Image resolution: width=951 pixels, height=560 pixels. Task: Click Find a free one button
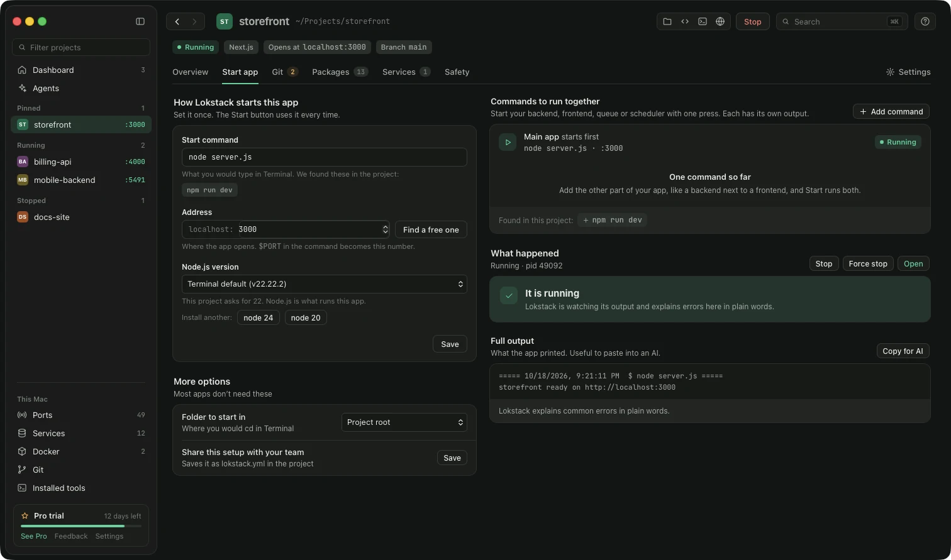[431, 229]
